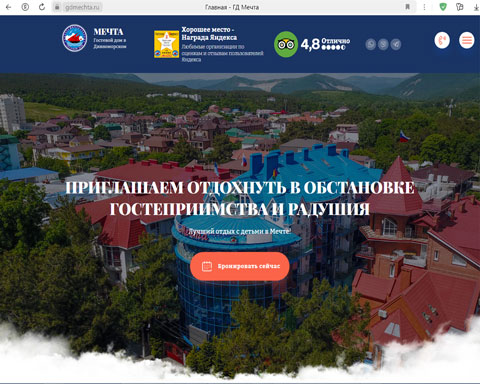This screenshot has width=480, height=384.
Task: Bookmark this page with the bookmark icon
Action: coord(407,7)
